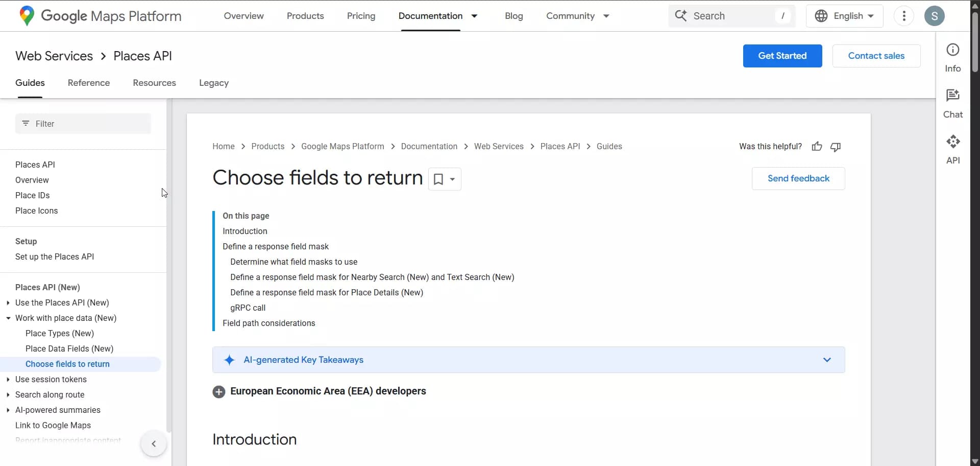Click the Get Started button
The width and height of the screenshot is (980, 466).
(782, 56)
